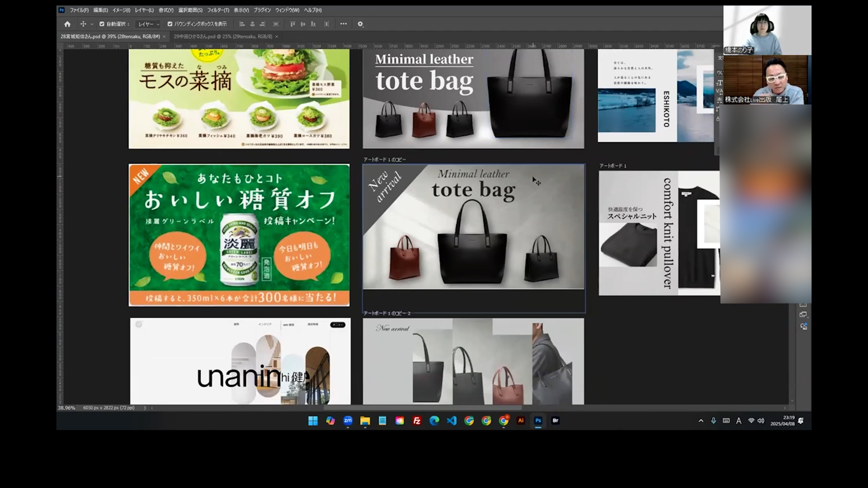Open the フィルター(T) menu
Viewport: 868px width, 488px height.
(x=218, y=10)
